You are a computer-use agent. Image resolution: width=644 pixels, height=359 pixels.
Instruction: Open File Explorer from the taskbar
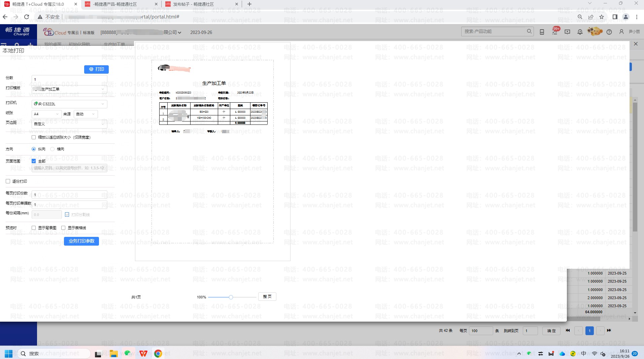pos(113,354)
